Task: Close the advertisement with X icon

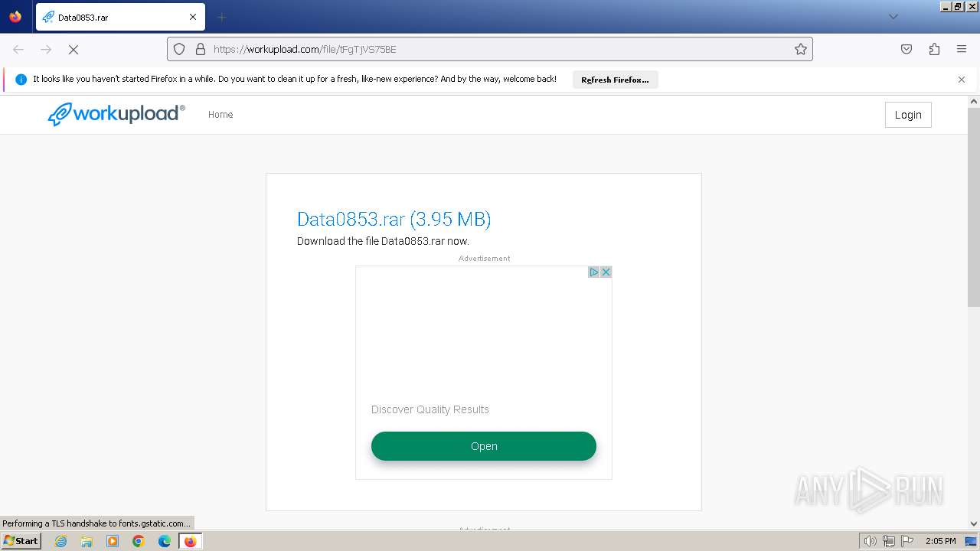Action: (606, 272)
